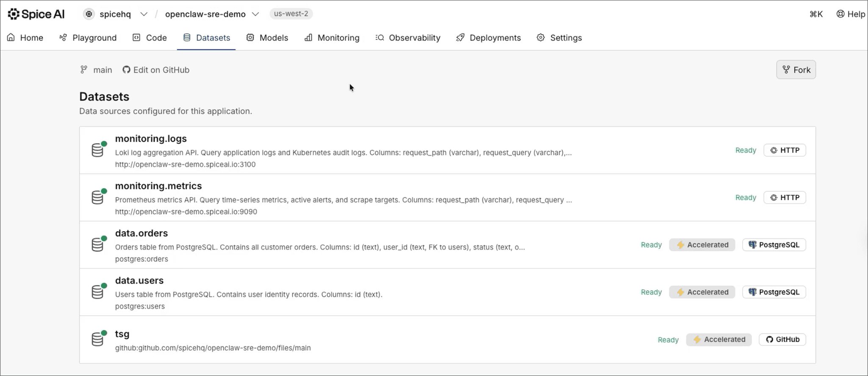Click the data.users database icon
The image size is (868, 376).
(98, 292)
